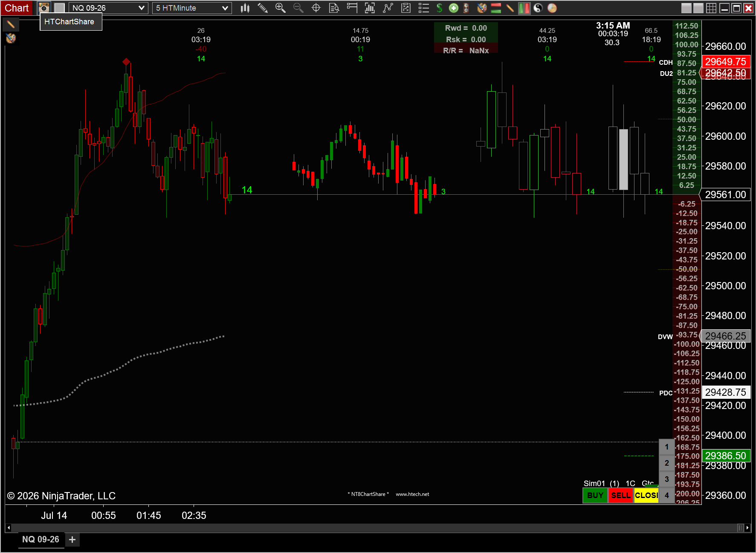Click the Sim01 account label
The width and height of the screenshot is (756, 553).
click(594, 483)
